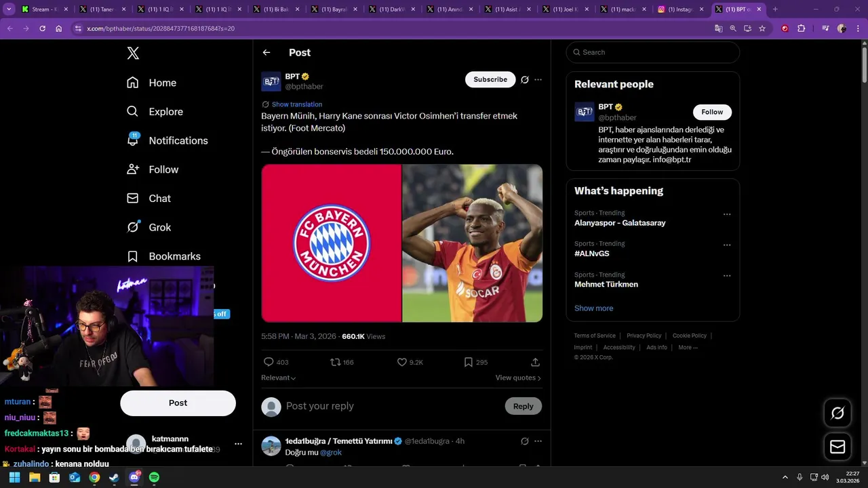Open Steam from the taskbar
Image resolution: width=868 pixels, height=488 pixels.
click(x=114, y=477)
